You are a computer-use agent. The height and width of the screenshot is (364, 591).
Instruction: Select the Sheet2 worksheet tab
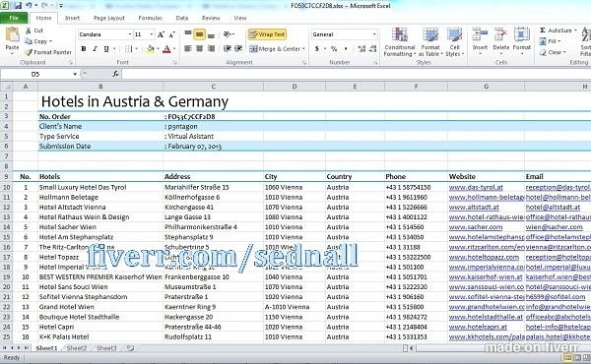point(77,348)
